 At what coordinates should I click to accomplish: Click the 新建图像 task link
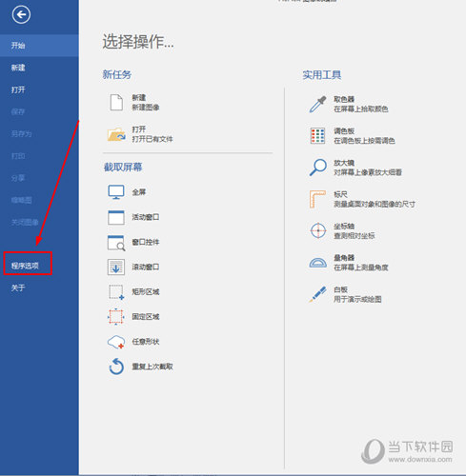146,108
